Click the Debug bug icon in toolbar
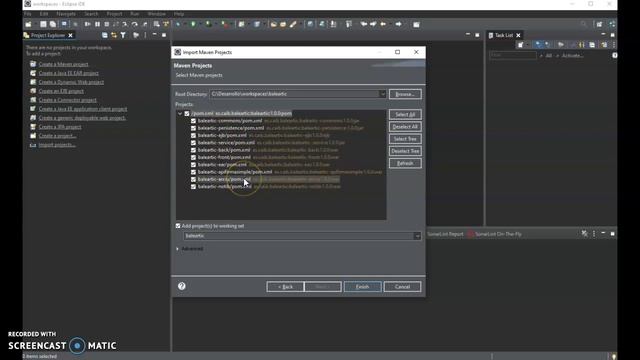Screen dimensions: 640x360 coord(178,24)
